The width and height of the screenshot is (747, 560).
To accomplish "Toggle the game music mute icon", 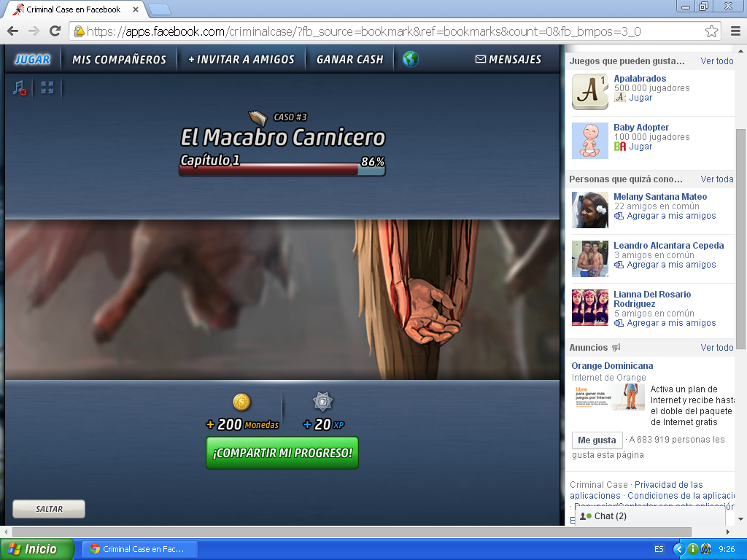I will (20, 87).
